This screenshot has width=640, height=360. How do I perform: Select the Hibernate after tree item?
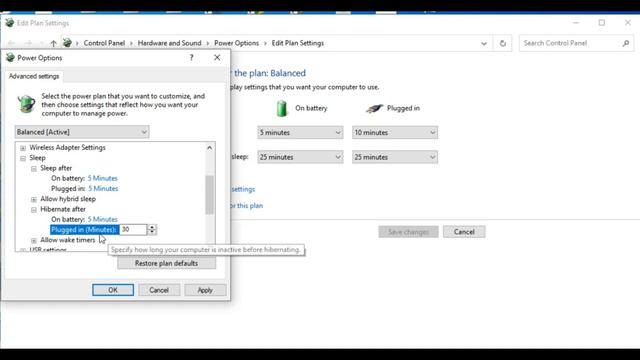(63, 209)
